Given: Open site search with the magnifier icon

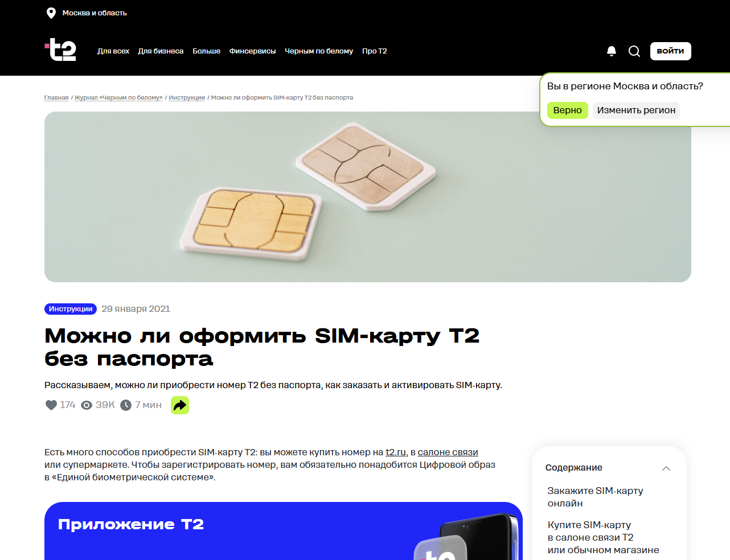Looking at the screenshot, I should [x=634, y=51].
